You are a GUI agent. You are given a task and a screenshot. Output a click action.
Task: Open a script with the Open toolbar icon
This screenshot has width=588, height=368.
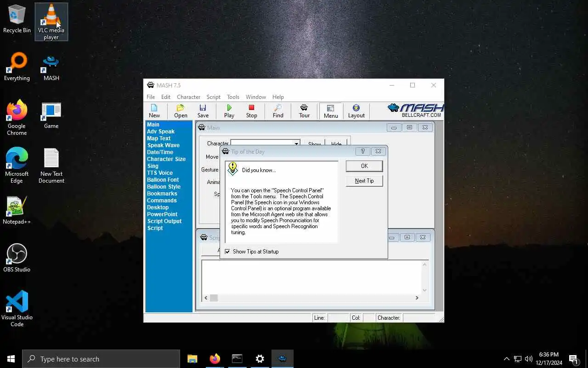(181, 111)
